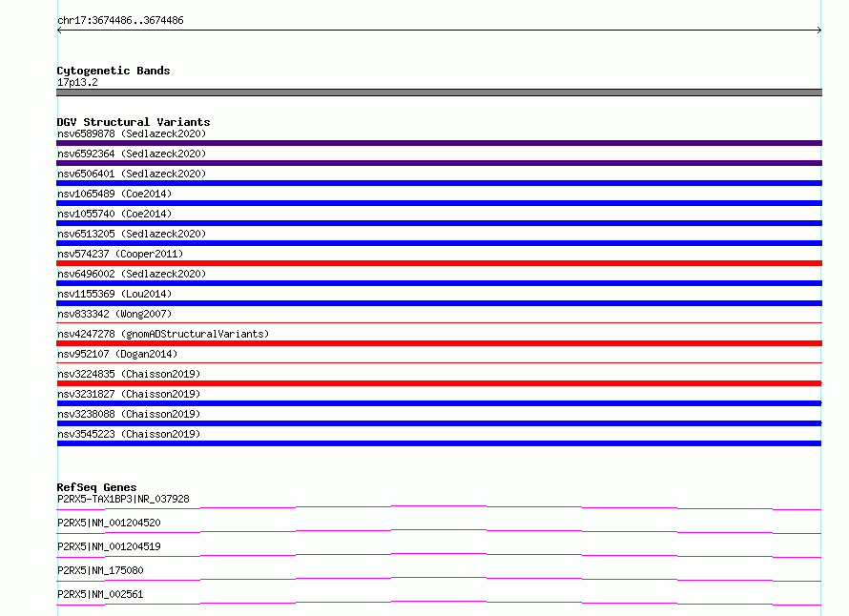Click the magenta line under P2RX5-TAX1BP3|NR_037928

point(439,507)
